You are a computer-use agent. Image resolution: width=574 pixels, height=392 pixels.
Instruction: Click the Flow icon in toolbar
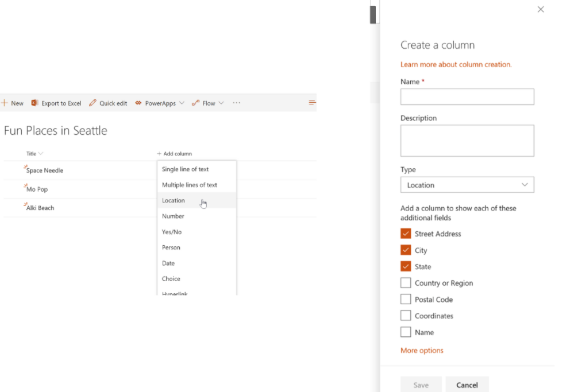click(195, 103)
